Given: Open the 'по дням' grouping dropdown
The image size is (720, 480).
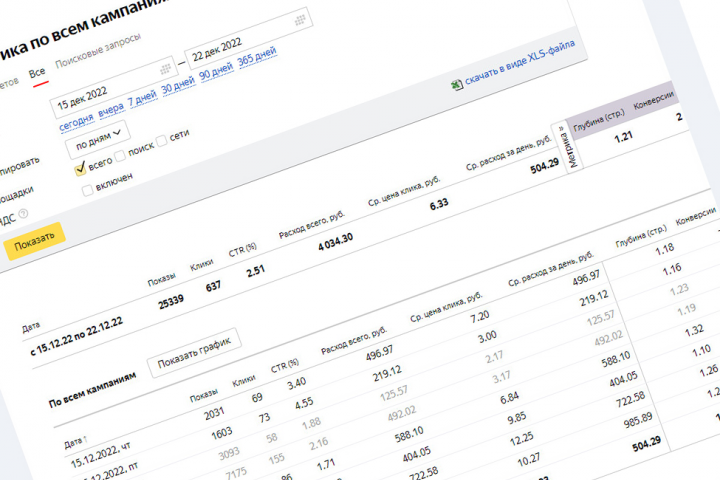Looking at the screenshot, I should [x=97, y=140].
